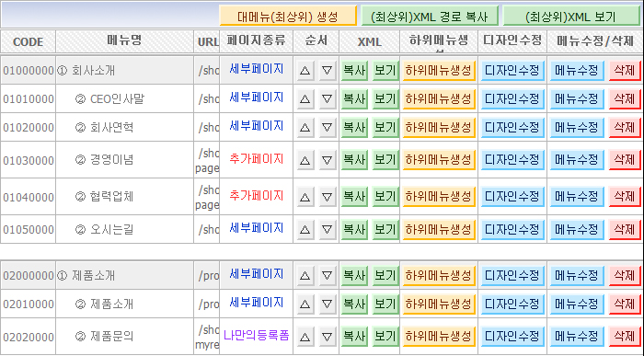View the top-level XML

571,17
